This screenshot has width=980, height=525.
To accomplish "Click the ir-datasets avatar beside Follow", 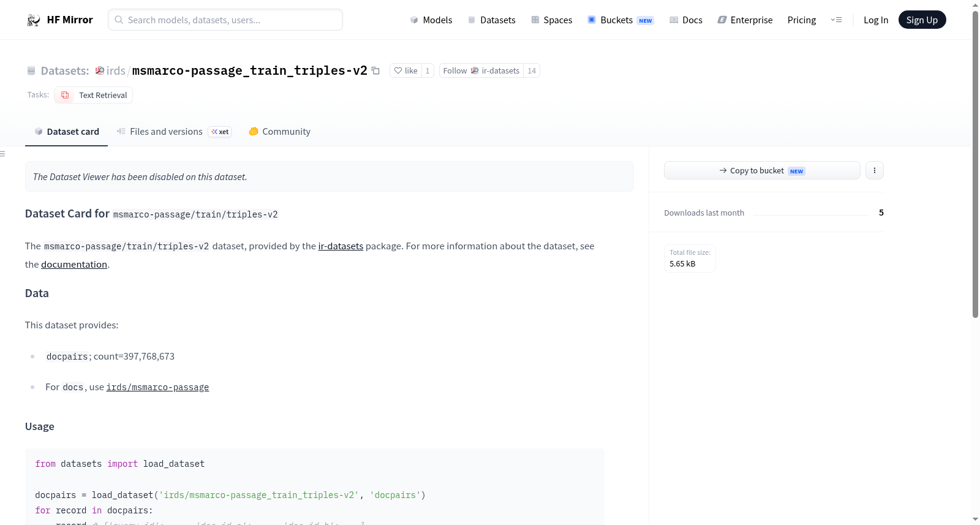I will 474,70.
